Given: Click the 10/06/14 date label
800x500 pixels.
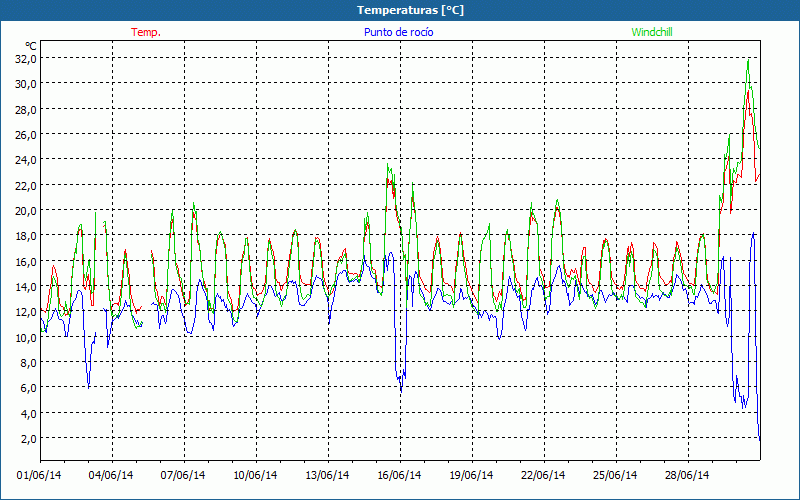Looking at the screenshot, I should pos(255,475).
